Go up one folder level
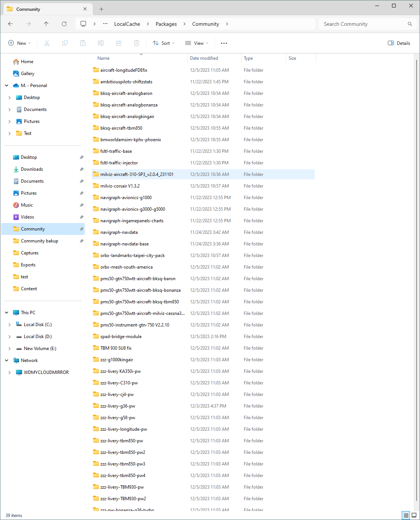Screen dimensions: 420x520 coord(46,24)
